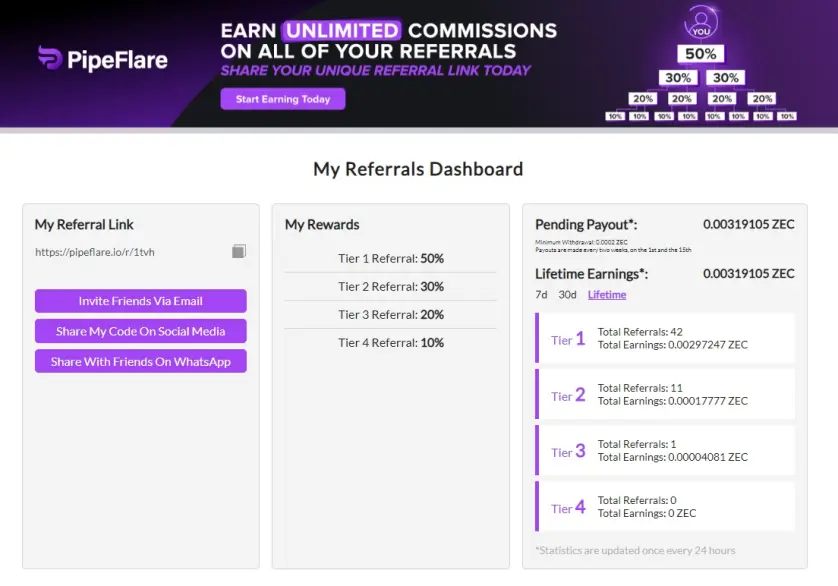This screenshot has height=586, width=838.
Task: Select the Lifetime earnings tab
Action: pyautogui.click(x=607, y=295)
